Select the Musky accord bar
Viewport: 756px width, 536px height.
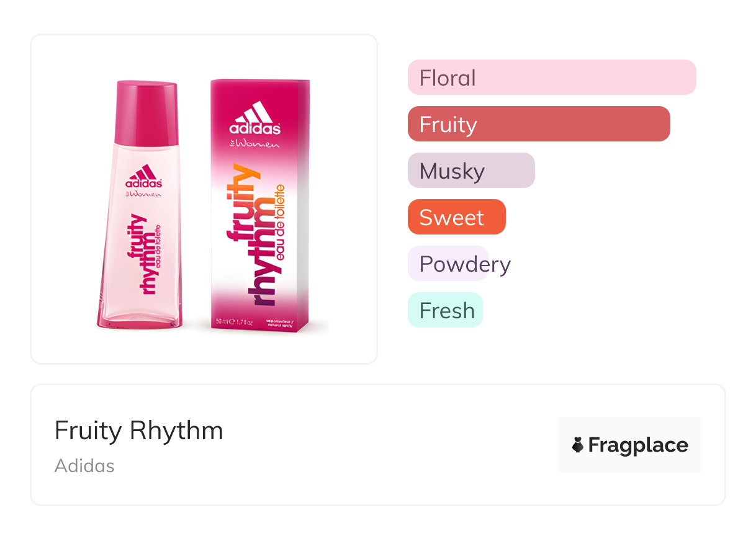point(470,171)
